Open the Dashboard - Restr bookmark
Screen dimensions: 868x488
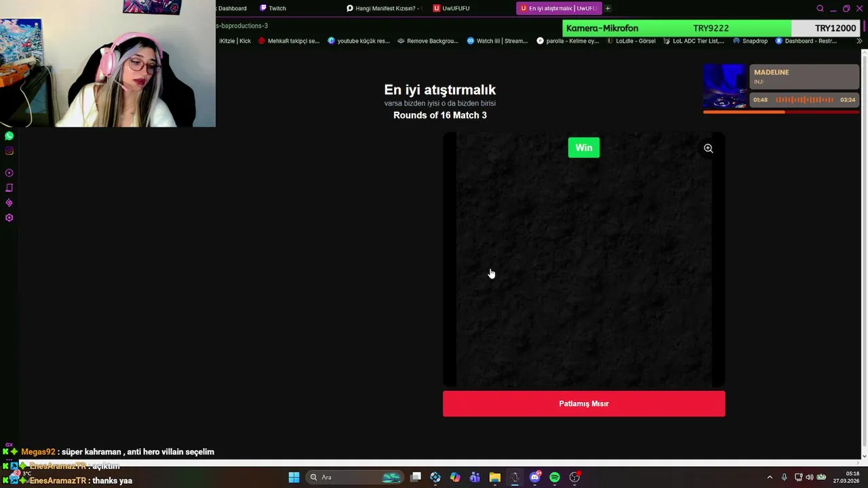tap(806, 41)
